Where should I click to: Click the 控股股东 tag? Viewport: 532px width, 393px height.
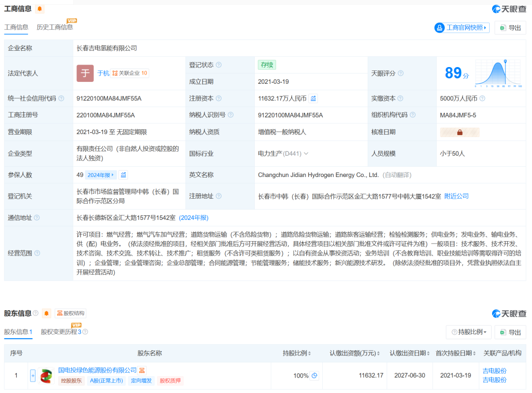(71, 381)
